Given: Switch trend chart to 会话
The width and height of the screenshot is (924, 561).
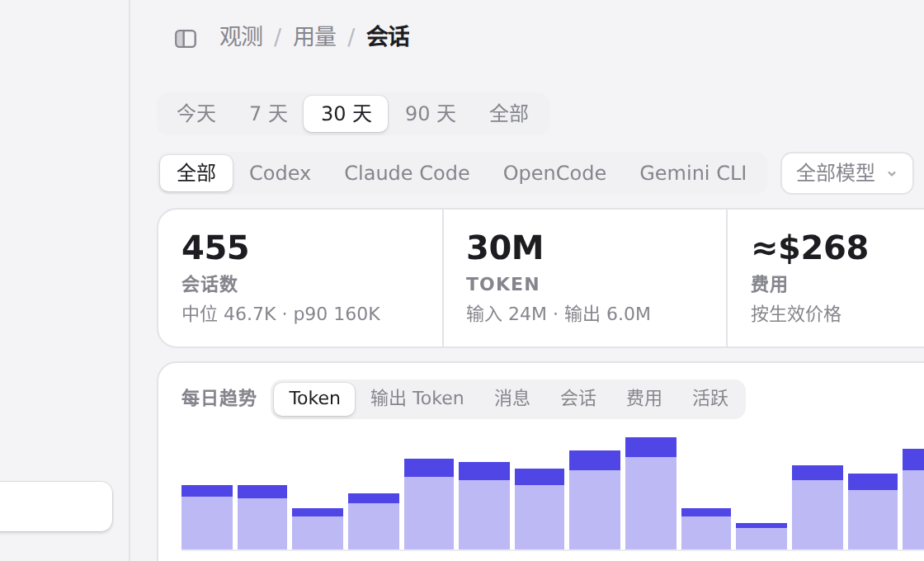Looking at the screenshot, I should 577,398.
